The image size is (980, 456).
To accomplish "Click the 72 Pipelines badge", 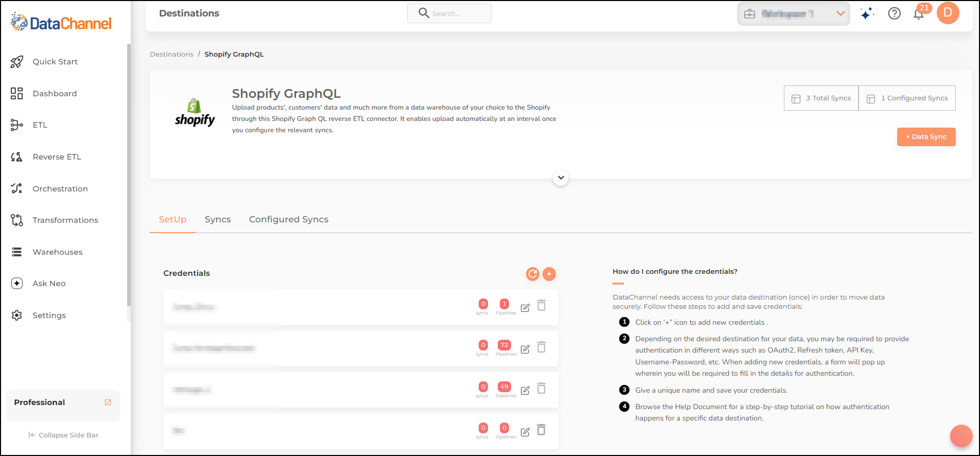I will click(504, 345).
